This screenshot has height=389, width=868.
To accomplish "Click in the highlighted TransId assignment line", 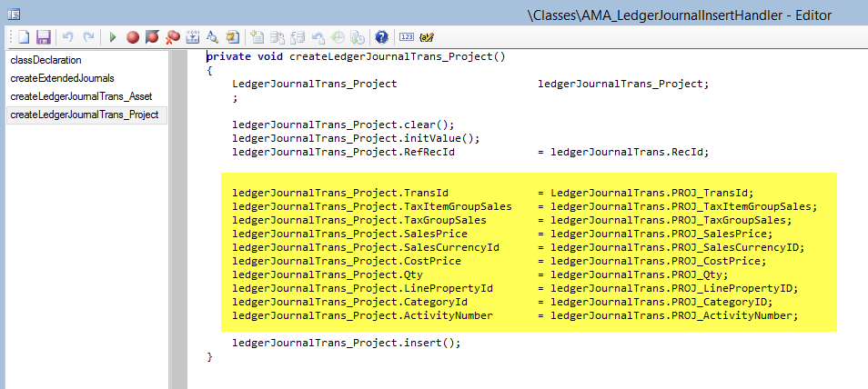I will [x=492, y=193].
